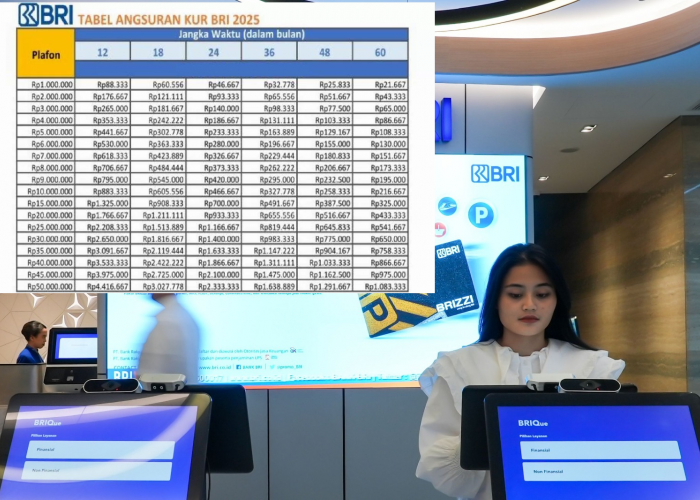The image size is (700, 500).
Task: Select the 48 month column header
Action: click(x=325, y=51)
